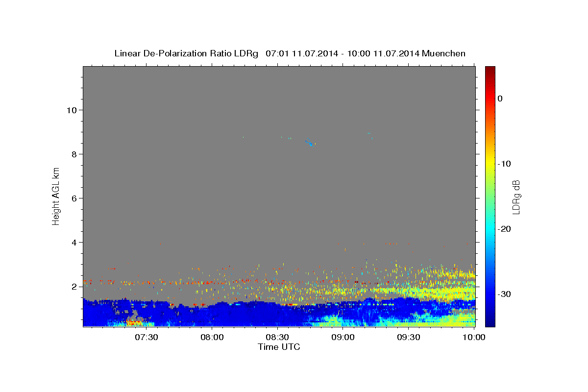The image size is (588, 392).
Task: Click the 07:30 time tick label
Action: (147, 337)
